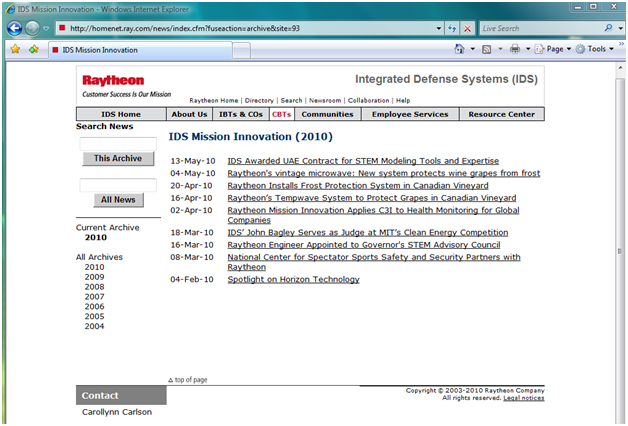This screenshot has width=628, height=426.
Task: Expand the Home icon dropdown arrow
Action: pos(473,49)
